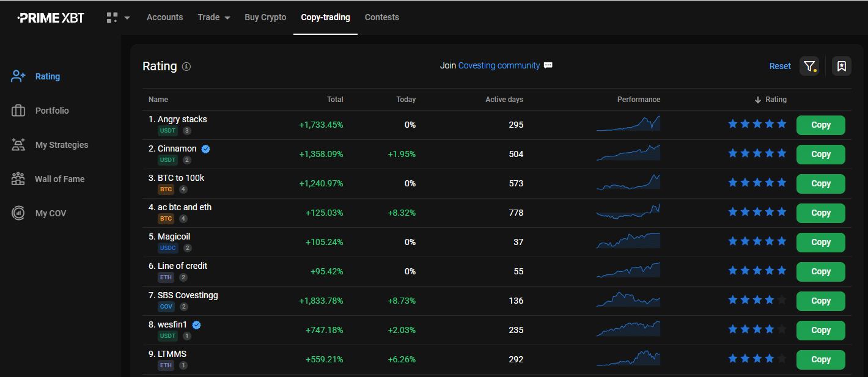Select the Rating icon in the sidebar

point(17,76)
